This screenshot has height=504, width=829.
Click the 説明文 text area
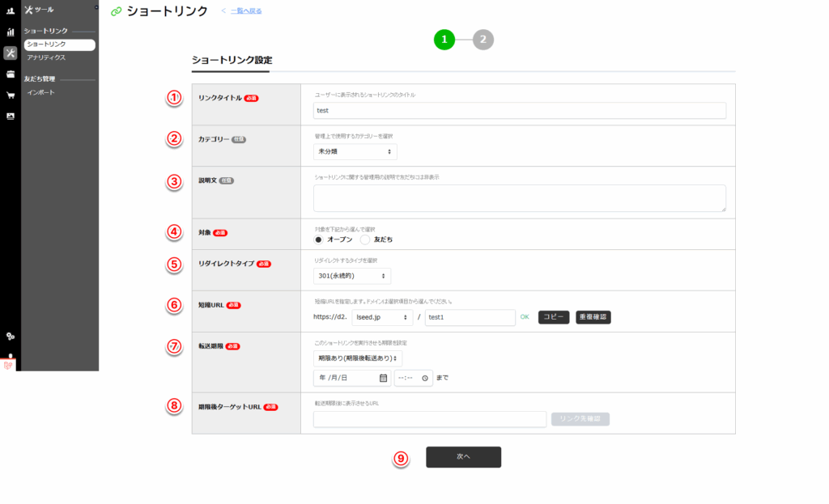519,198
